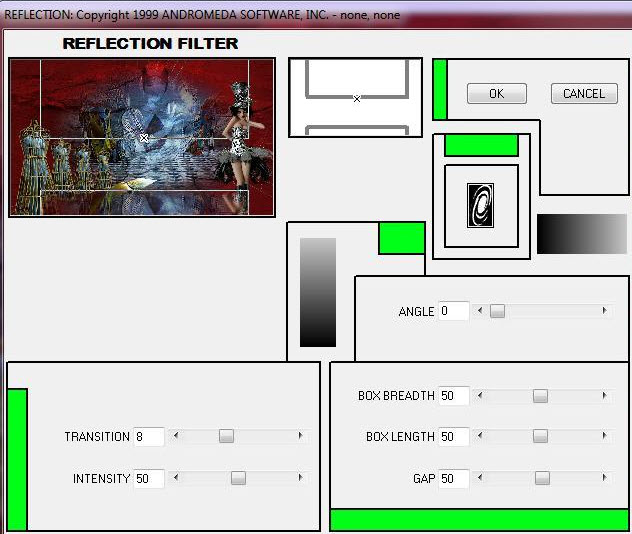Click the CANCEL button
Screen dimensions: 632x534
pyautogui.click(x=584, y=94)
